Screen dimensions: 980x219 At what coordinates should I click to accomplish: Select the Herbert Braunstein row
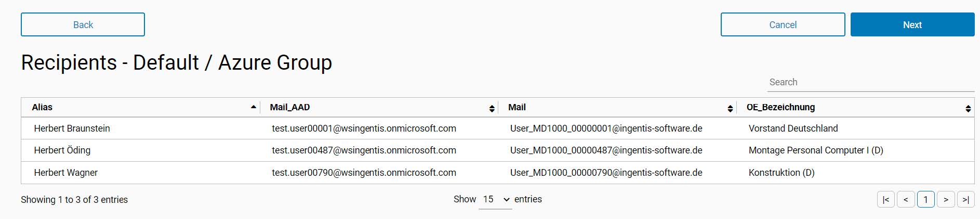[x=72, y=128]
